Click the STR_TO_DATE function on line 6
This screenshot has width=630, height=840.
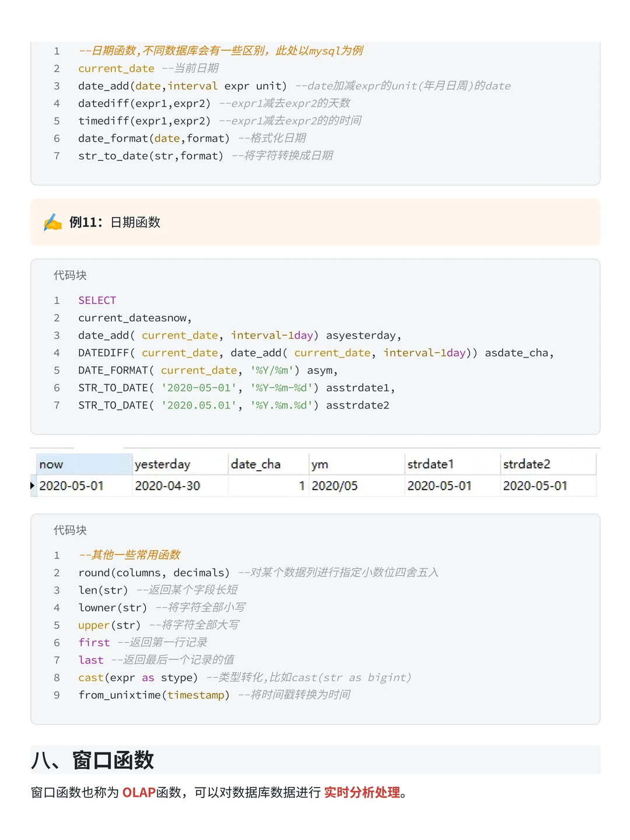[x=113, y=387]
